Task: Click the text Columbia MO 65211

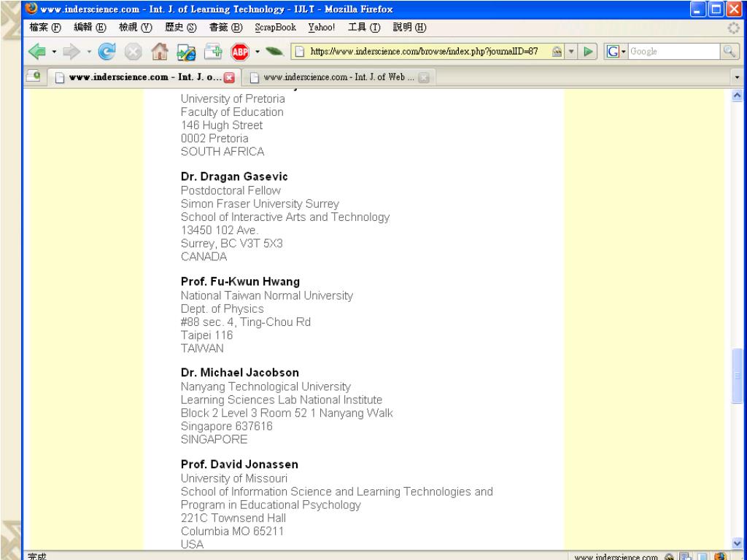Action: coord(232,532)
